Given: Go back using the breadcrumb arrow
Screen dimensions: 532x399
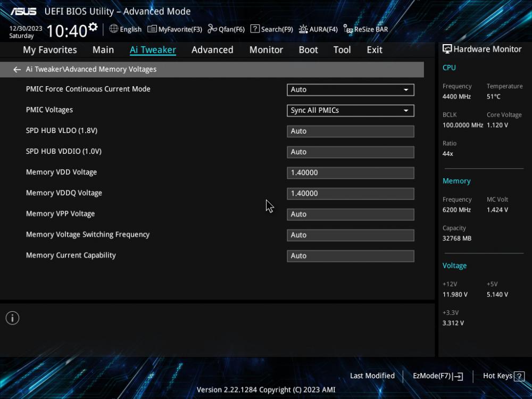Looking at the screenshot, I should point(17,70).
